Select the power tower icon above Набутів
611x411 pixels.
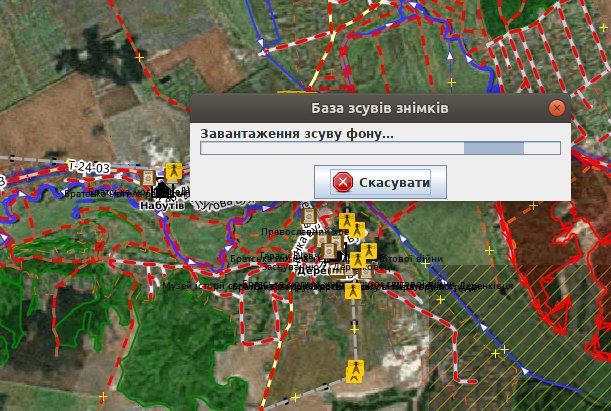173,172
